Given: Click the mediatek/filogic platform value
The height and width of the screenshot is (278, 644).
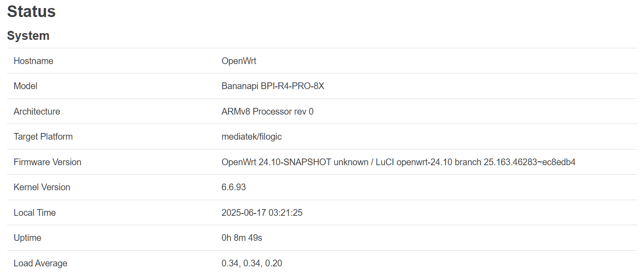Looking at the screenshot, I should click(x=252, y=137).
